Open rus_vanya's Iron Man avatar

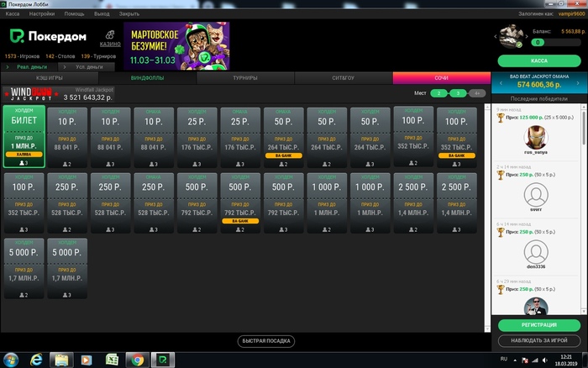point(536,137)
